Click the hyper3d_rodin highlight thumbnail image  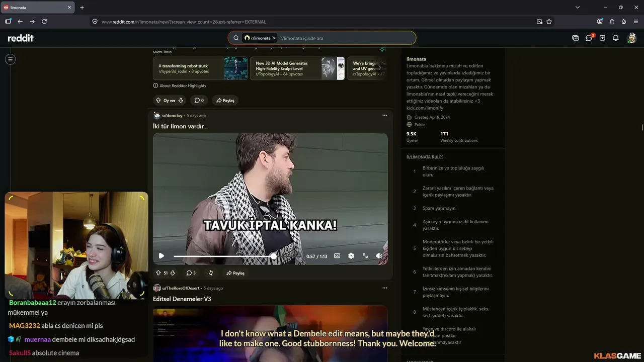click(235, 68)
